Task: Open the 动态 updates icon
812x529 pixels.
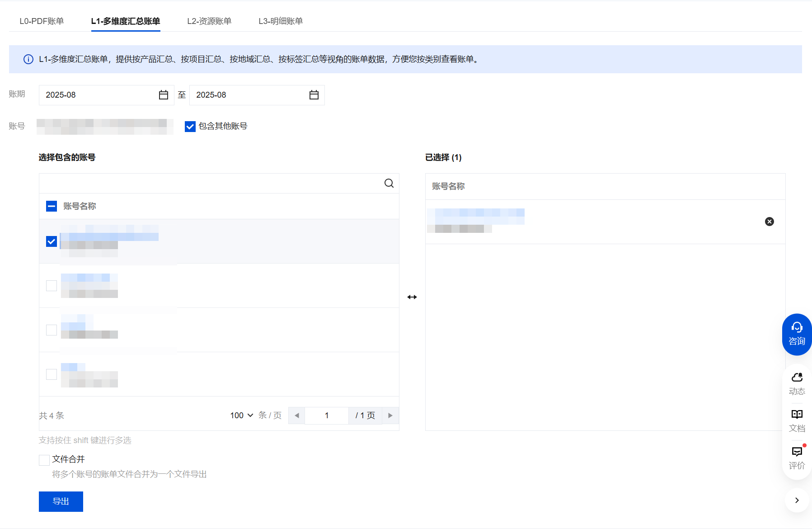Action: point(797,383)
